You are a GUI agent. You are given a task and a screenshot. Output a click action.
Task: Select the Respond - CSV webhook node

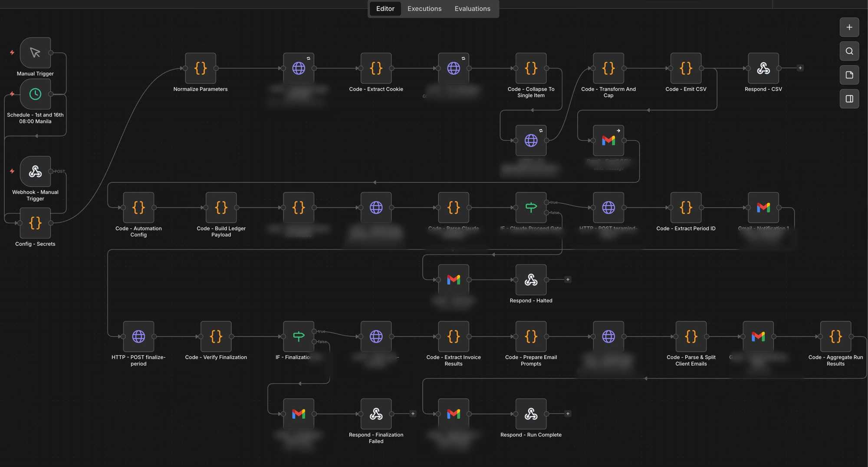pos(763,68)
